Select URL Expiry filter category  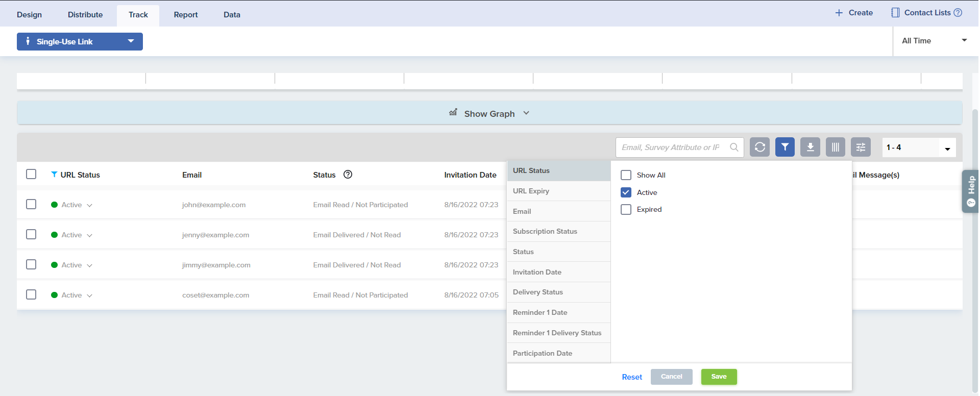pos(531,191)
